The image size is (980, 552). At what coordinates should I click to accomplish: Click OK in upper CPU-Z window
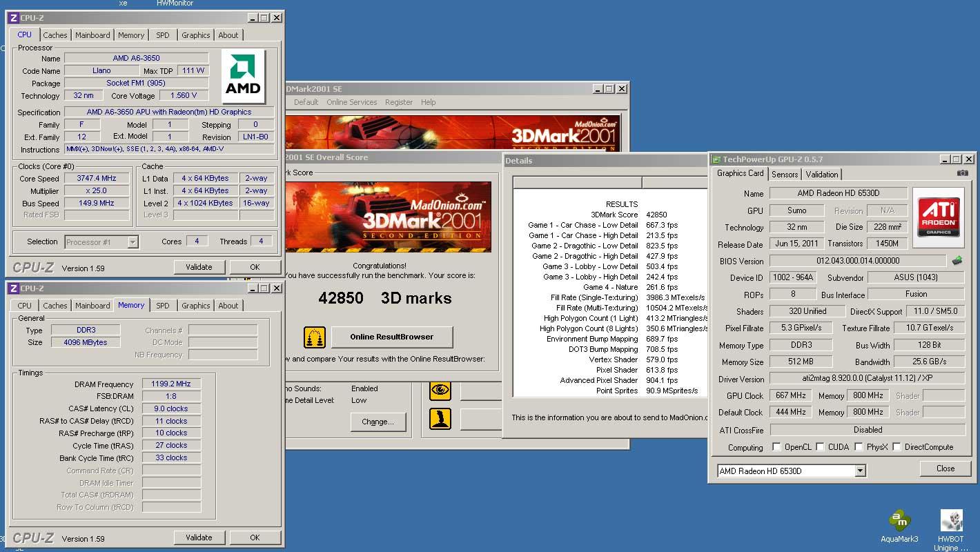coord(255,267)
